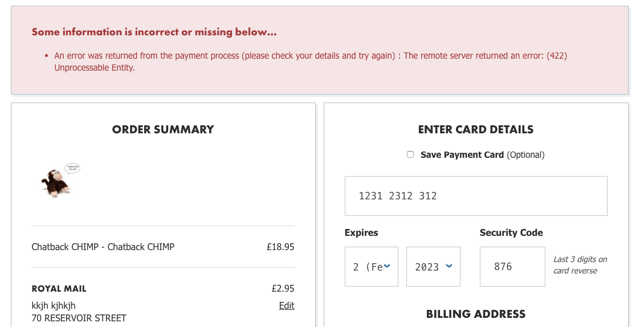Click into the Security Code field

[512, 267]
